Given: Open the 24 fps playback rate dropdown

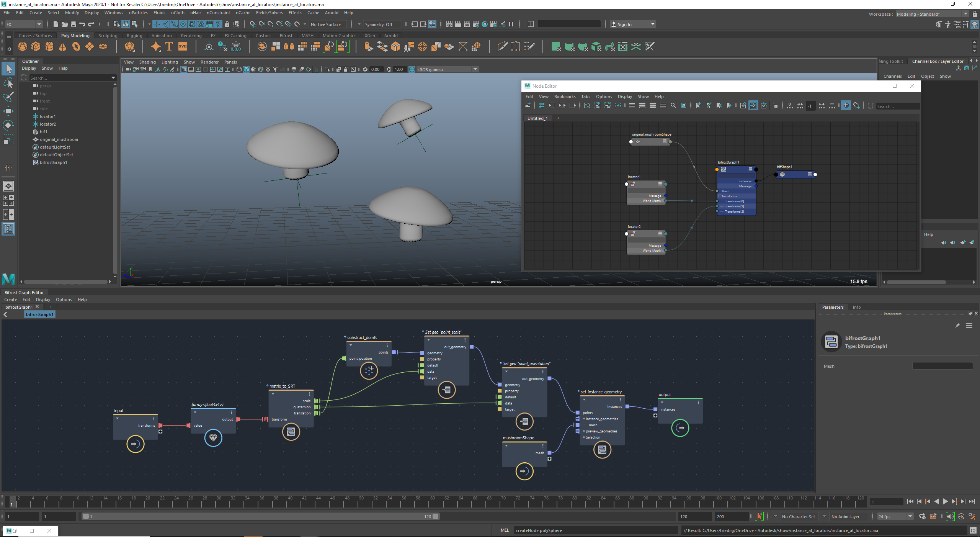Looking at the screenshot, I should (909, 516).
